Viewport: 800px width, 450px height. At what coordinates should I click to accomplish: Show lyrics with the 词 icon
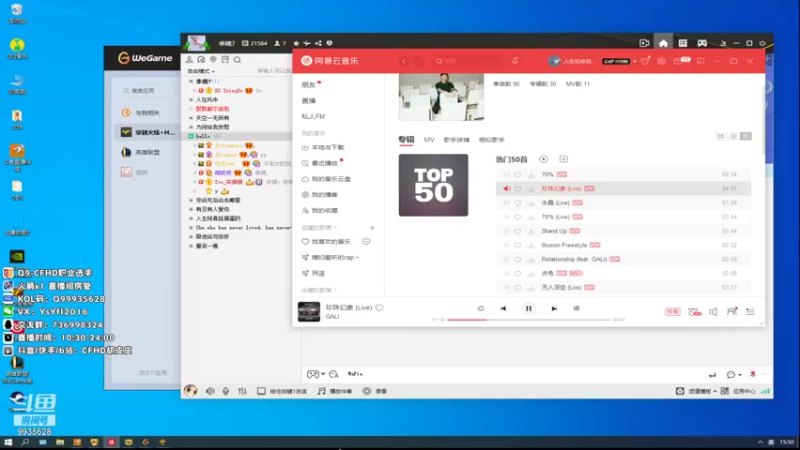(x=576, y=308)
